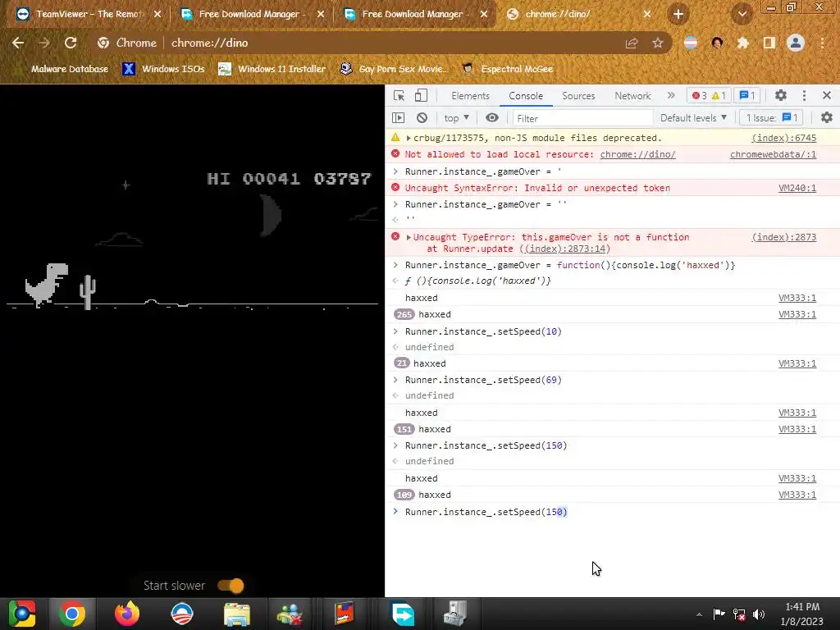Click the round avatar extension icon in the toolbar

click(x=717, y=43)
